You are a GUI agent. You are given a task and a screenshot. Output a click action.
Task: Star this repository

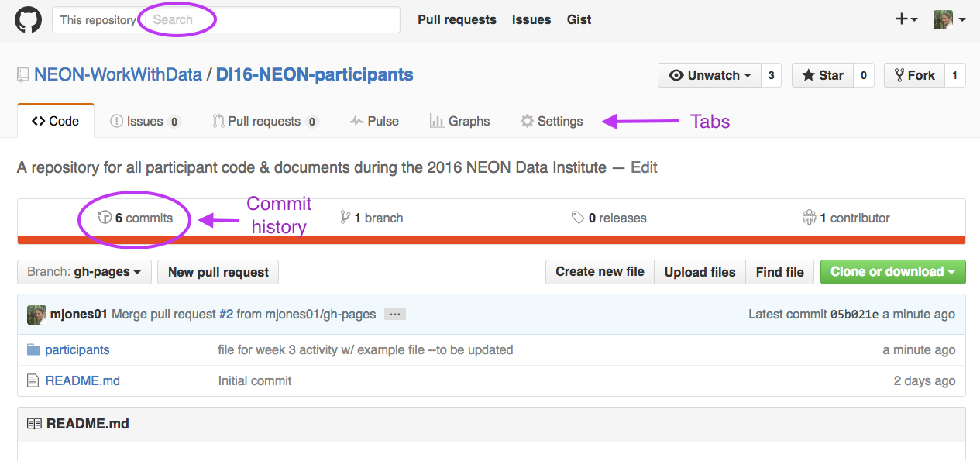click(823, 75)
